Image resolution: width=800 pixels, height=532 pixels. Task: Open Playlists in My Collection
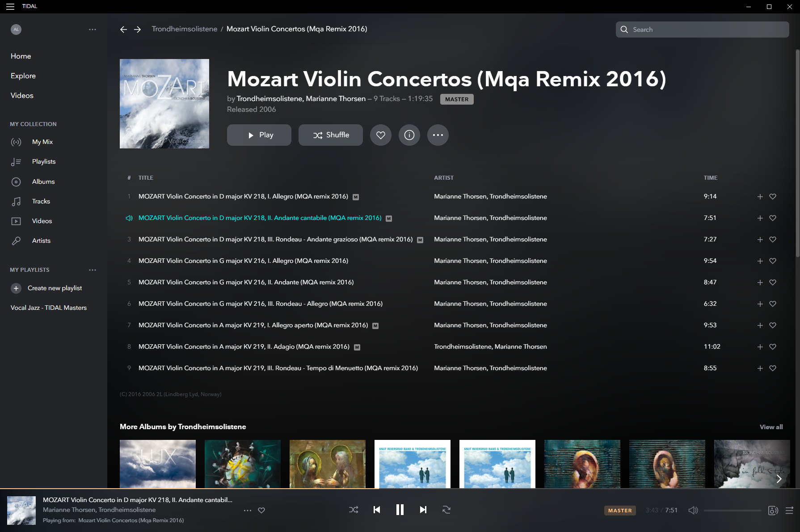coord(44,162)
